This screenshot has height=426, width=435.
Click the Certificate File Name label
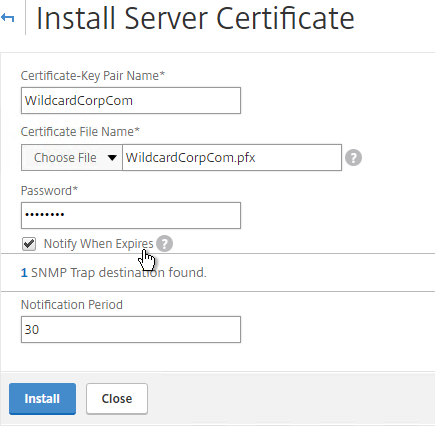click(x=80, y=132)
